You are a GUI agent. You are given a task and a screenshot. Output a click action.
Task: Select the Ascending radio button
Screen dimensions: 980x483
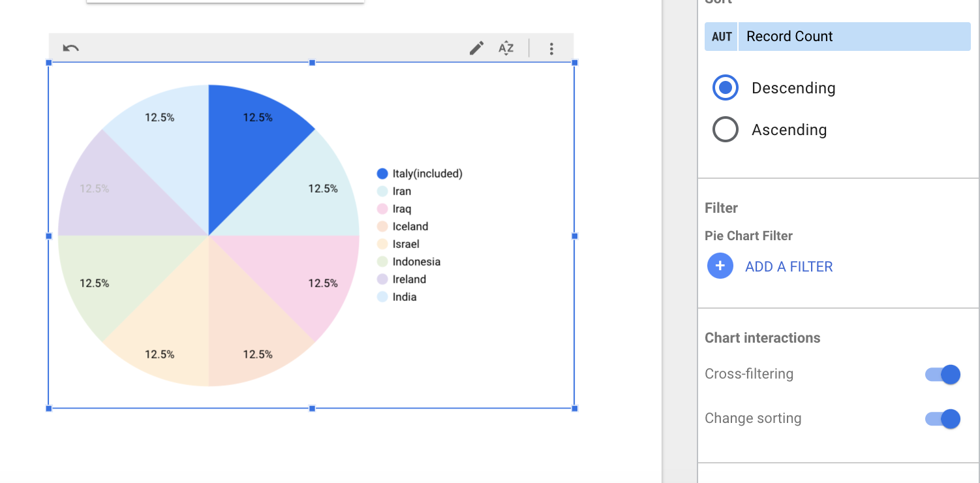726,129
